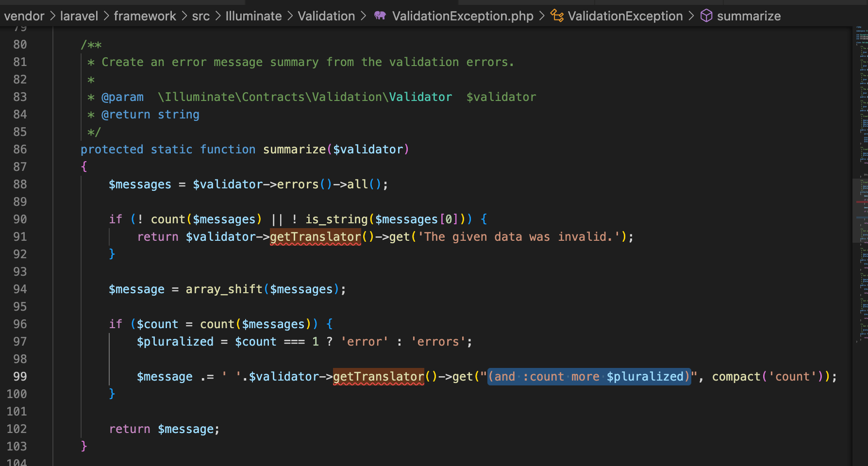868x466 pixels.
Task: Select the 'ValidationException' class breadcrumb
Action: coord(625,16)
